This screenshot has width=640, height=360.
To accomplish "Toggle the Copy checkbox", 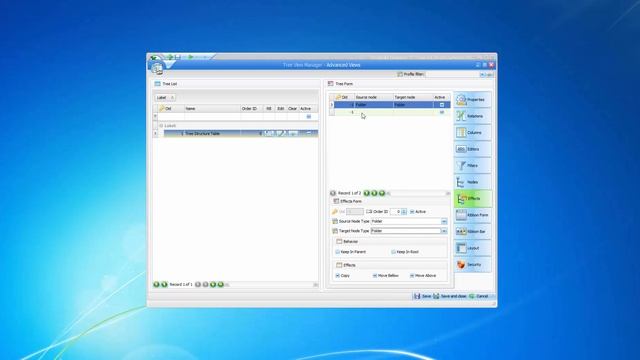I will 338,276.
